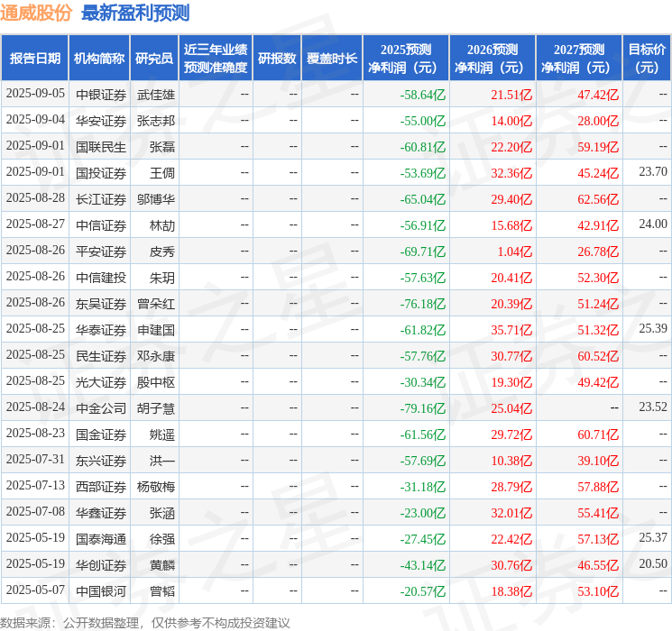Viewport: 672px width, 631px height.
Task: Select researcher 武佳雄
Action: (155, 95)
